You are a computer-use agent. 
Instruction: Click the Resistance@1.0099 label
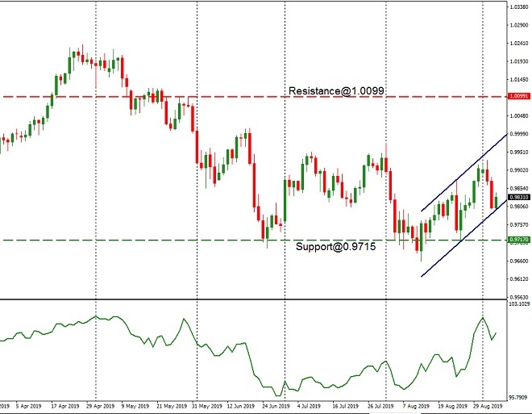(336, 90)
